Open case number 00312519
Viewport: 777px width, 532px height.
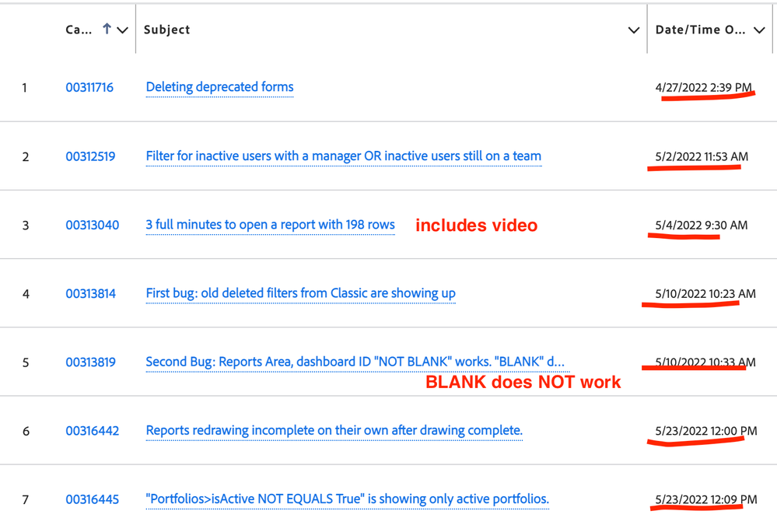coord(91,156)
